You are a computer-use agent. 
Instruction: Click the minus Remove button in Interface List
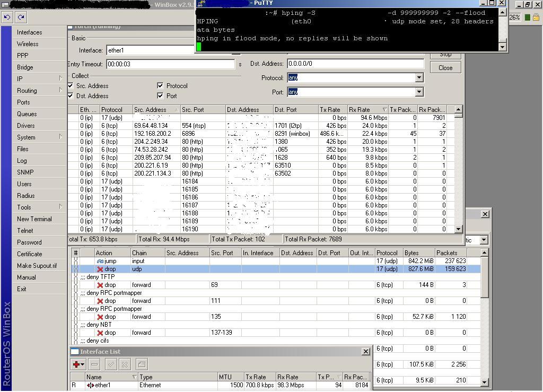point(94,364)
